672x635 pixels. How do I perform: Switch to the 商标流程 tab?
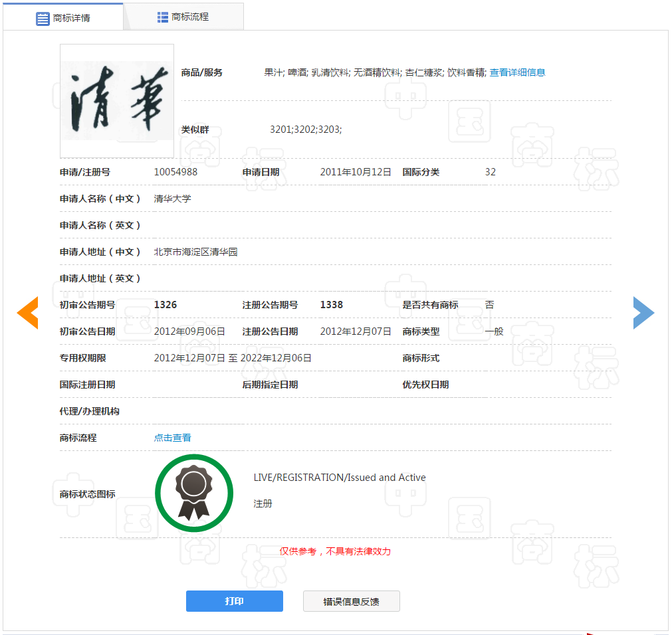click(x=190, y=17)
